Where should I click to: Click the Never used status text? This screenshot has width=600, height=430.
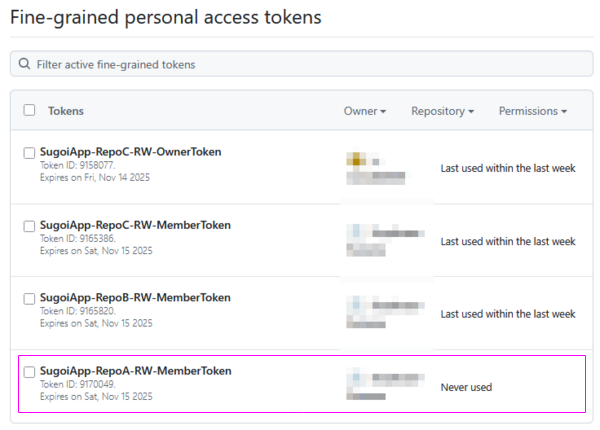click(x=466, y=387)
